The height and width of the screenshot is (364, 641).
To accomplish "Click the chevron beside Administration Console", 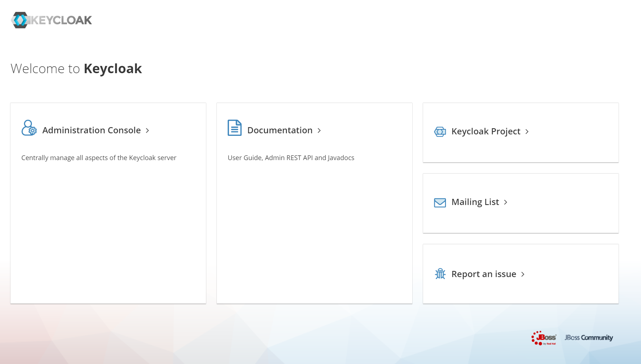I will click(x=148, y=130).
